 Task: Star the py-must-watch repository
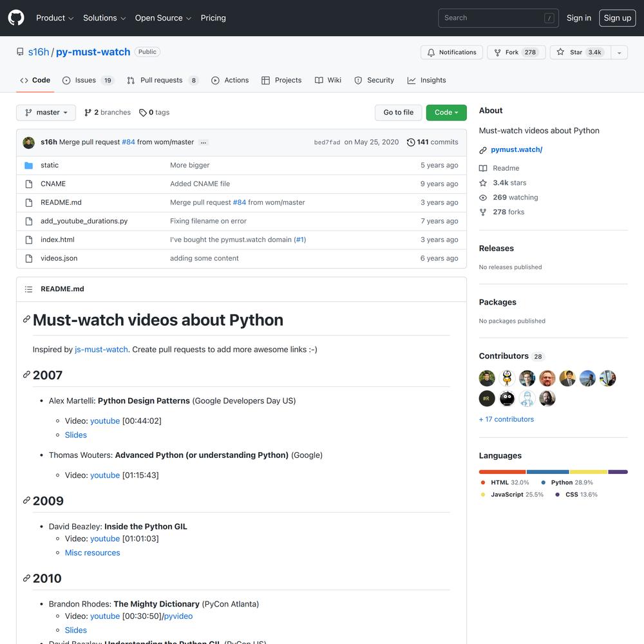pyautogui.click(x=580, y=53)
